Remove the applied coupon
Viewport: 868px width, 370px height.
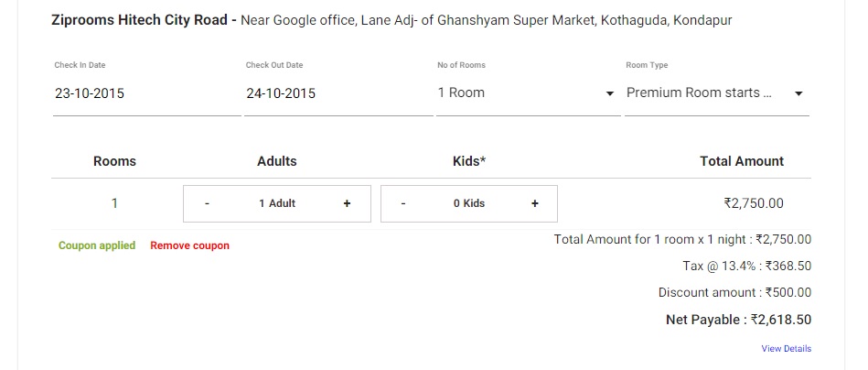click(x=189, y=245)
